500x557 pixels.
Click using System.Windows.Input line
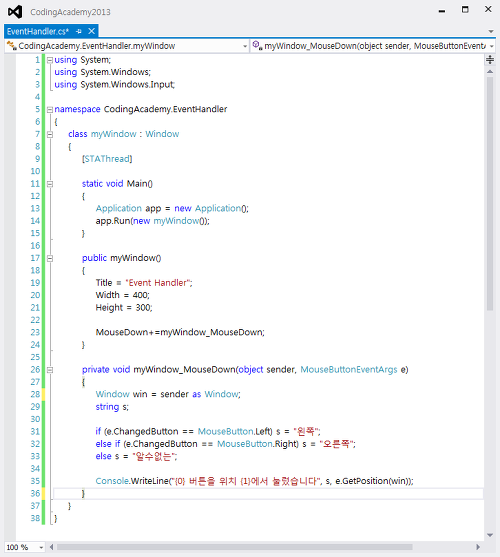coord(114,85)
